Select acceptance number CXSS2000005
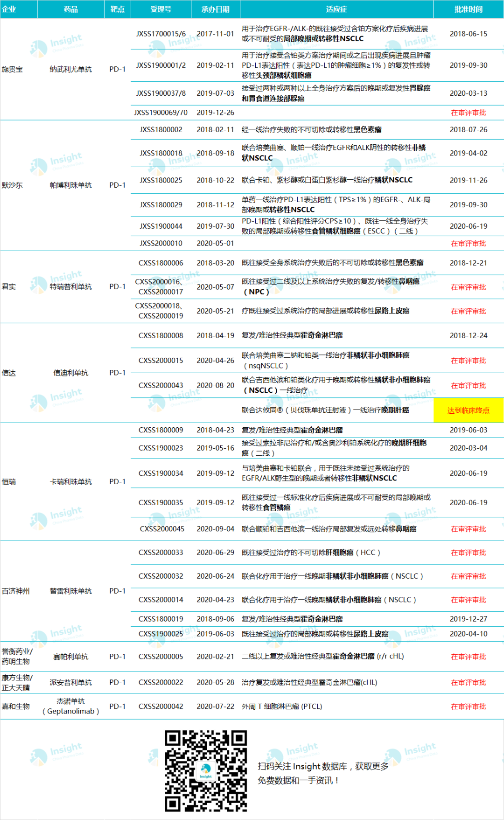This screenshot has height=820, width=504. [x=161, y=656]
